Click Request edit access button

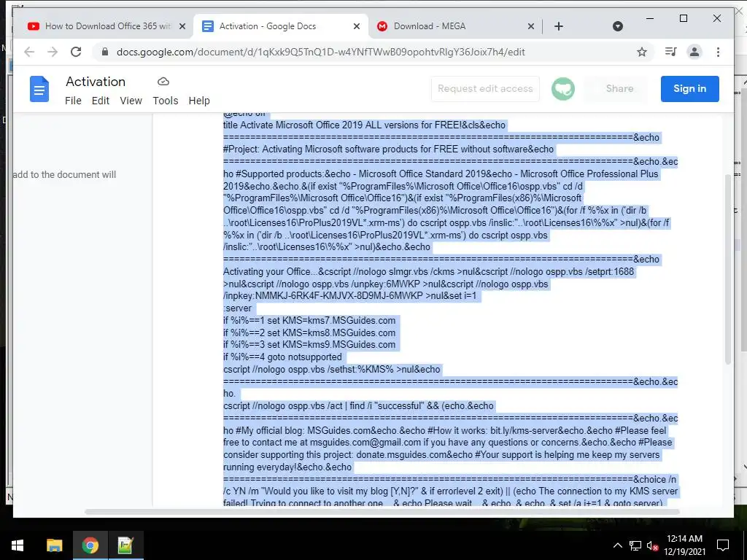point(485,88)
